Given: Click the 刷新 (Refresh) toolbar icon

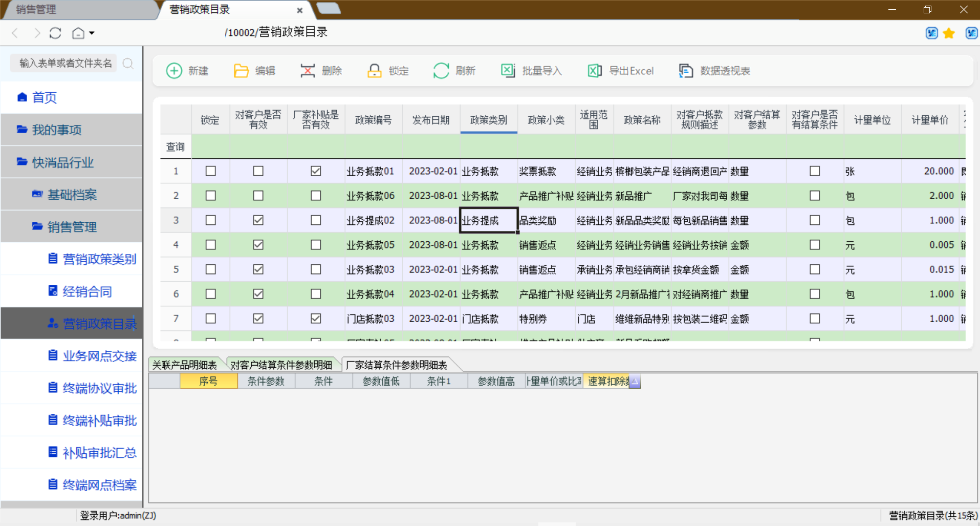Looking at the screenshot, I should click(441, 71).
